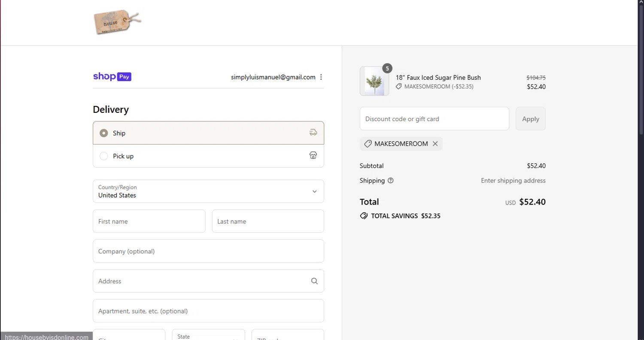This screenshot has height=340, width=644.
Task: Expand the State dropdown
Action: click(208, 336)
